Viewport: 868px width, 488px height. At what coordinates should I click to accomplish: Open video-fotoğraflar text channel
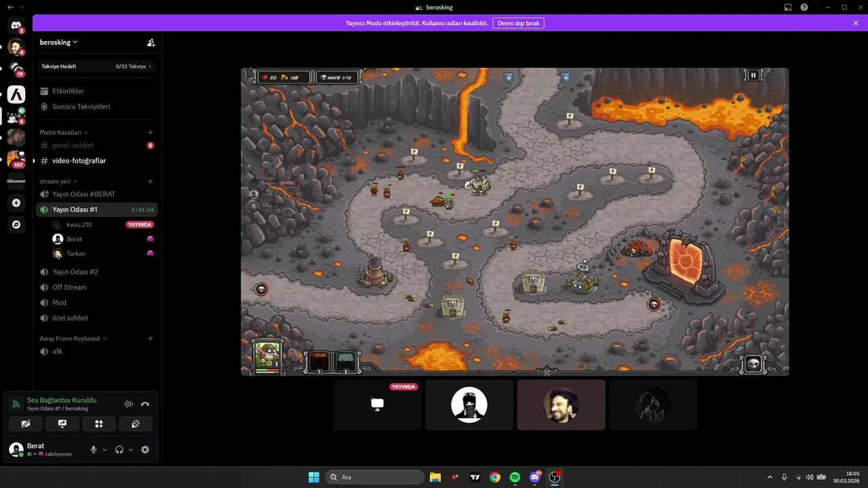point(97,161)
